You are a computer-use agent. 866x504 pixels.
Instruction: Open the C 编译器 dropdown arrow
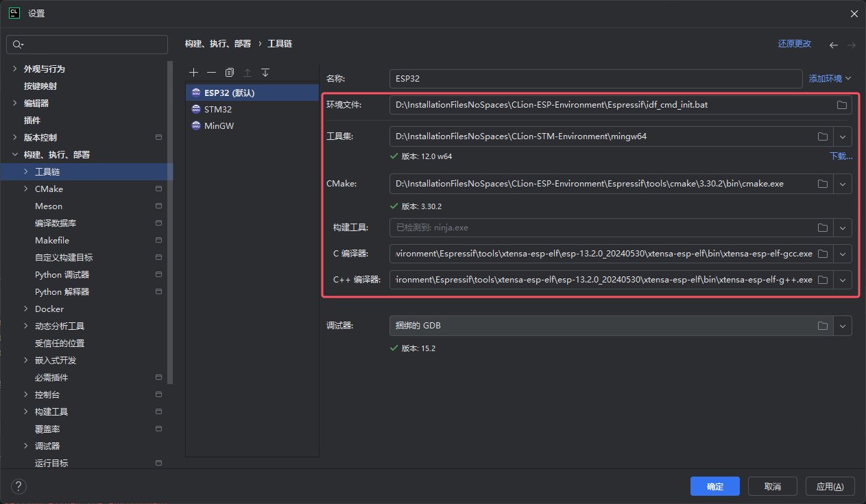tap(843, 254)
